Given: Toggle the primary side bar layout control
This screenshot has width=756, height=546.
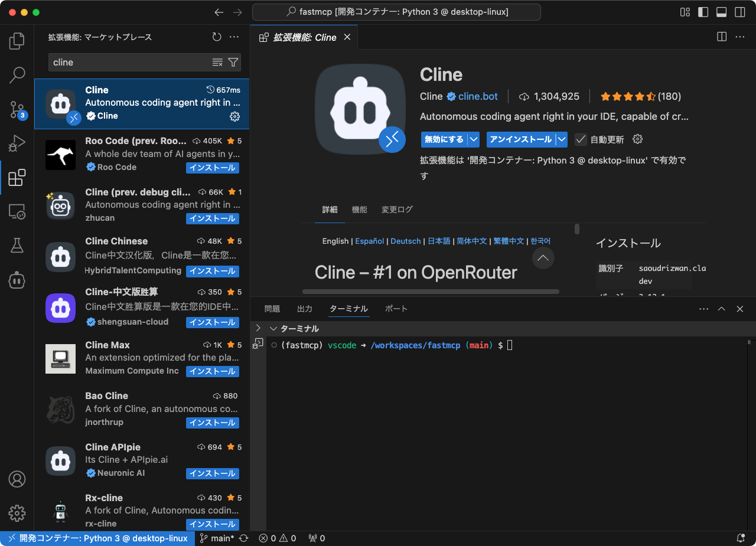Looking at the screenshot, I should (x=702, y=12).
